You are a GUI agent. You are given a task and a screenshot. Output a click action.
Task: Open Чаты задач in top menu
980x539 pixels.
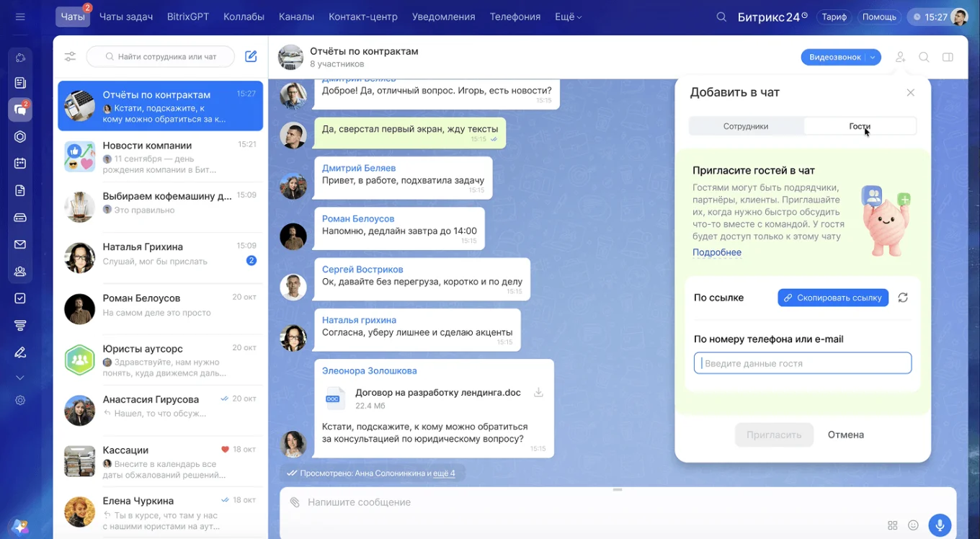click(x=125, y=17)
